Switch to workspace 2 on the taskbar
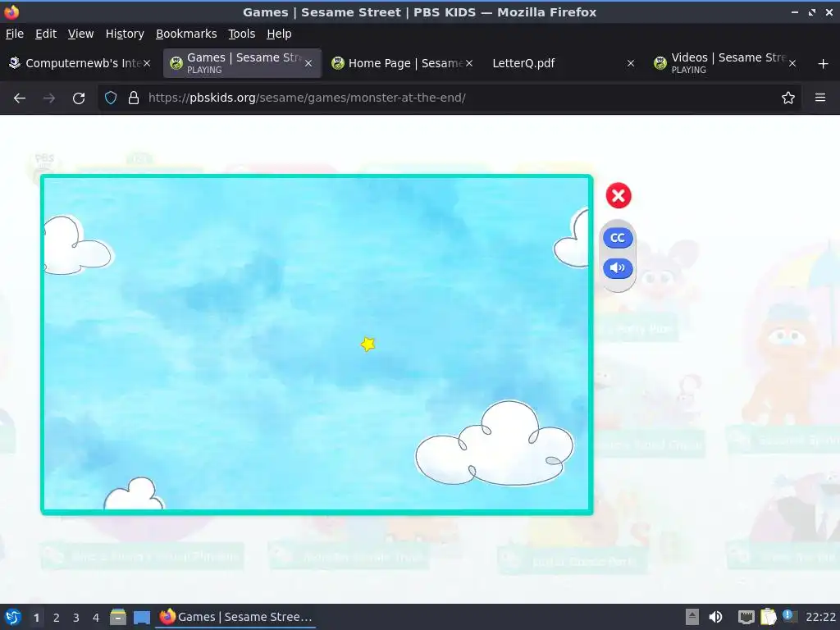 (57, 618)
